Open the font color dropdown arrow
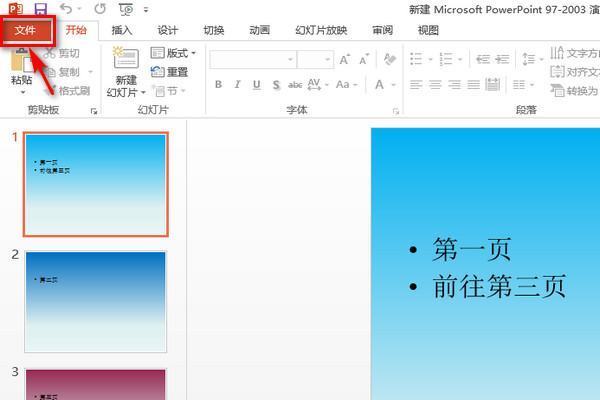Viewport: 600px width, 400px height. 392,85
